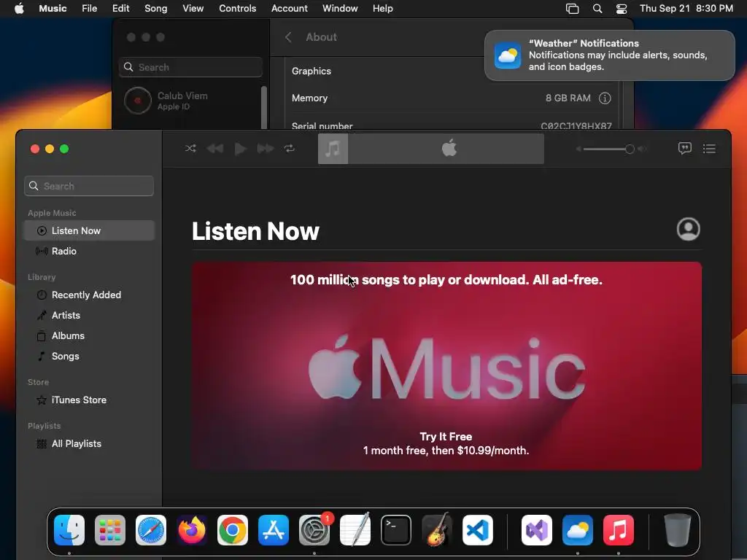Click the System Settings Search field
Viewport: 747px width, 560px height.
tap(190, 67)
